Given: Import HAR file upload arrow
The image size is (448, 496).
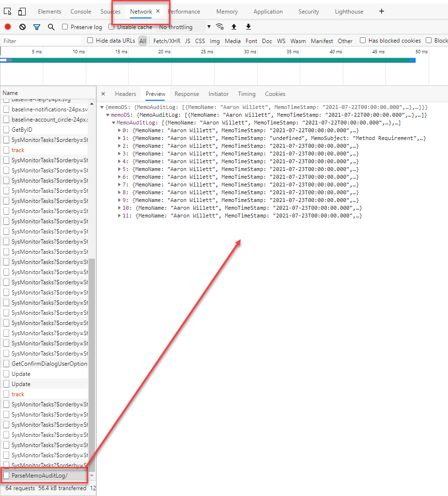Looking at the screenshot, I should [234, 27].
